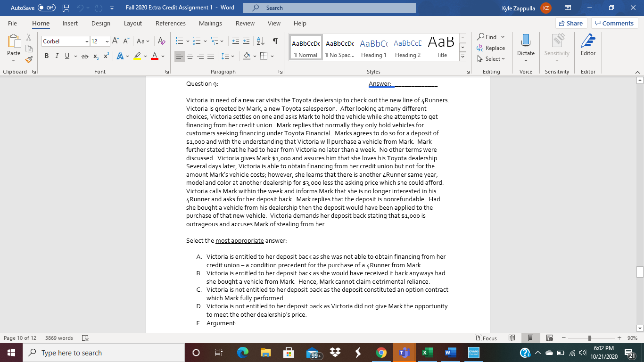
Task: Toggle paragraph marks display
Action: click(275, 41)
